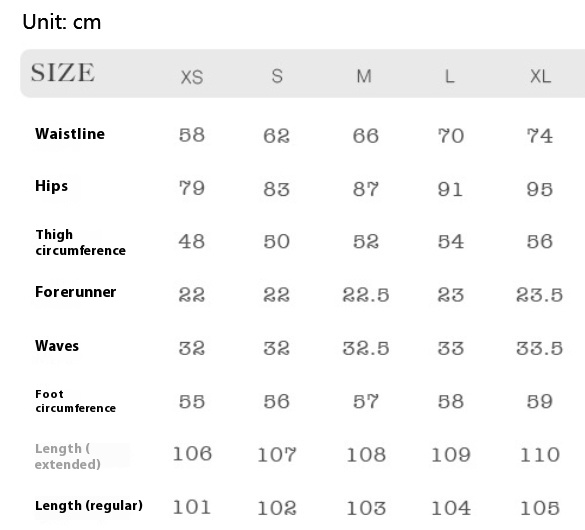Click the S extended length value 107
This screenshot has height=530, width=585.
[x=277, y=455]
